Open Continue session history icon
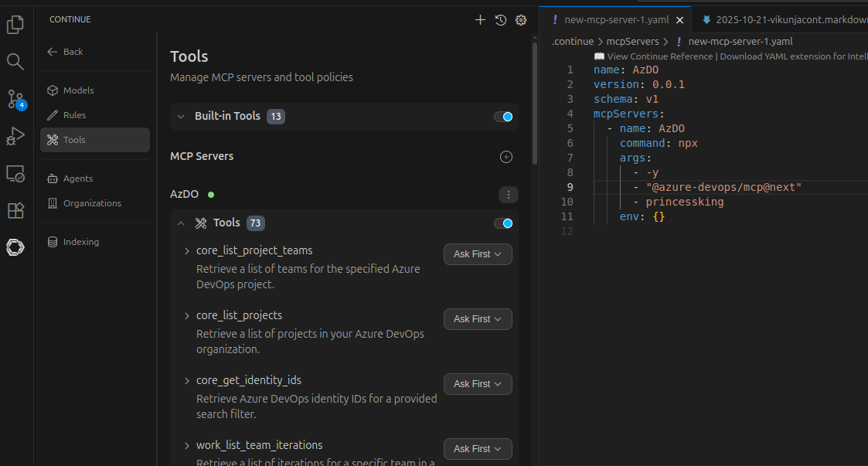868x466 pixels. 501,20
